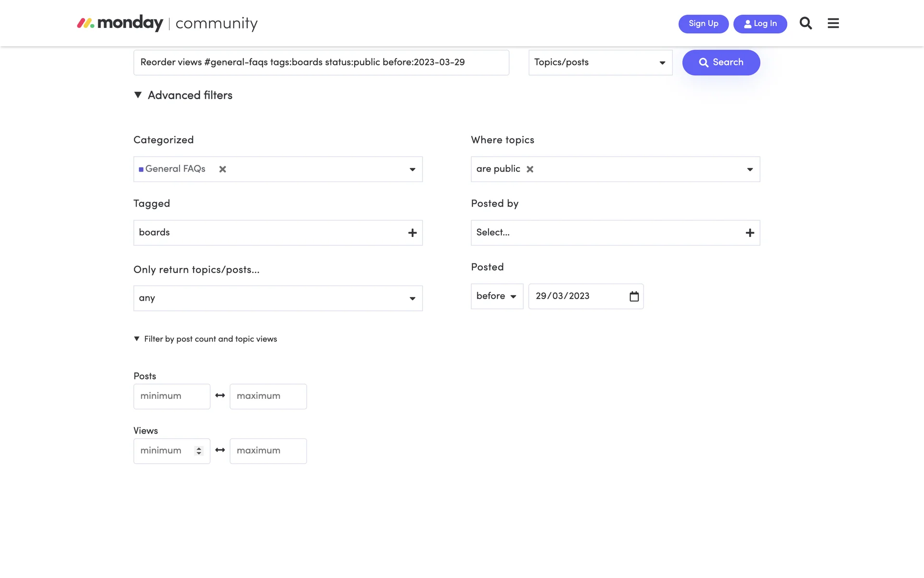924x578 pixels.
Task: Open the Topics/posts type dropdown
Action: (600, 63)
